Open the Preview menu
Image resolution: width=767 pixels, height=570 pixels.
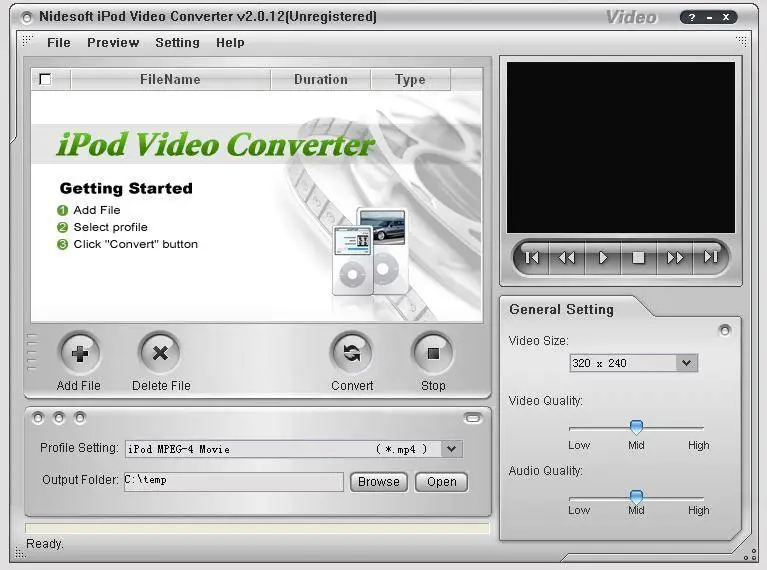113,43
